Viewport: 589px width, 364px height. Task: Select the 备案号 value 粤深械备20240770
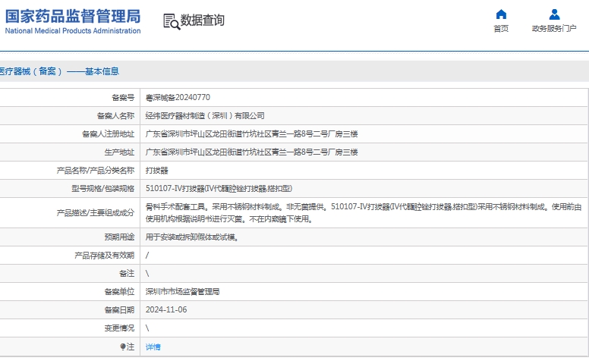pyautogui.click(x=178, y=98)
